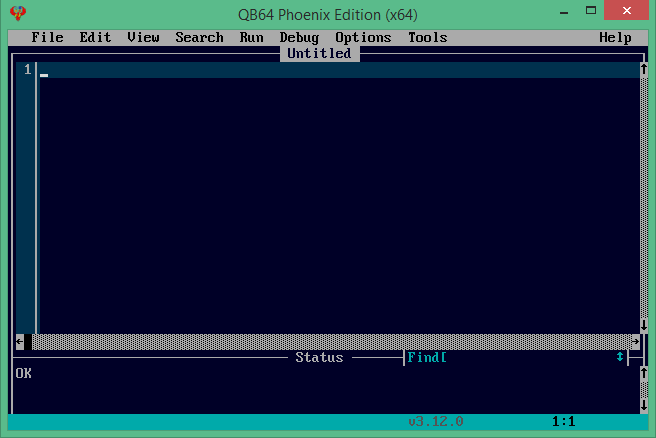
Task: Open the File menu
Action: point(47,37)
